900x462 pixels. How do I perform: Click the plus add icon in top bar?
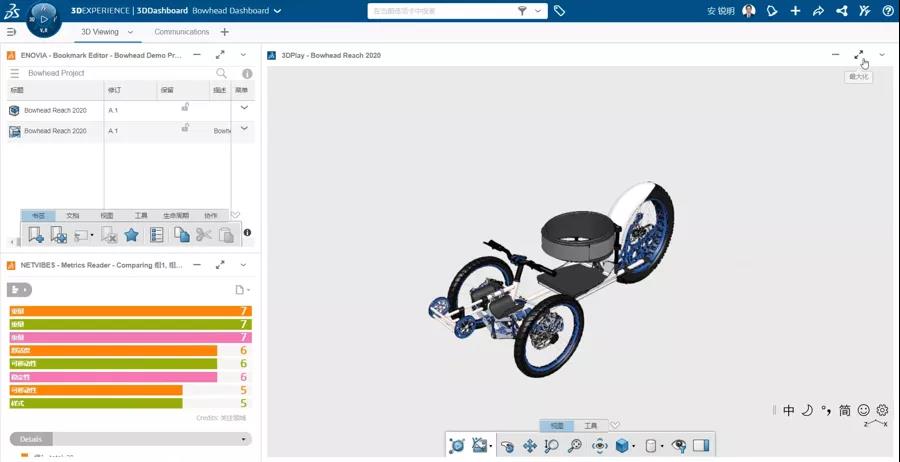coord(795,11)
